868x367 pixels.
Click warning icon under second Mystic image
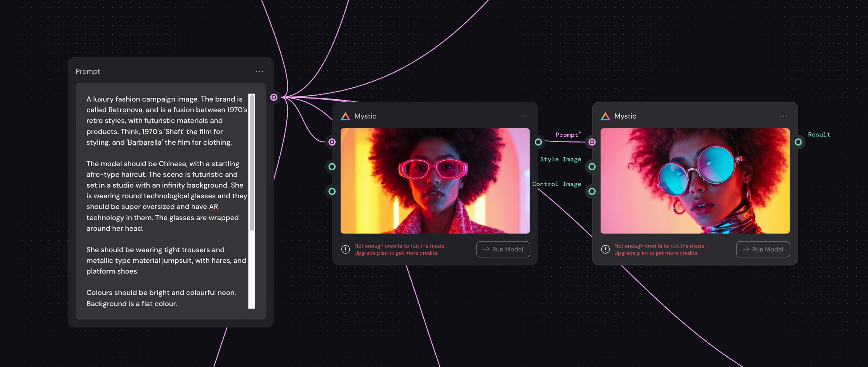pyautogui.click(x=605, y=249)
